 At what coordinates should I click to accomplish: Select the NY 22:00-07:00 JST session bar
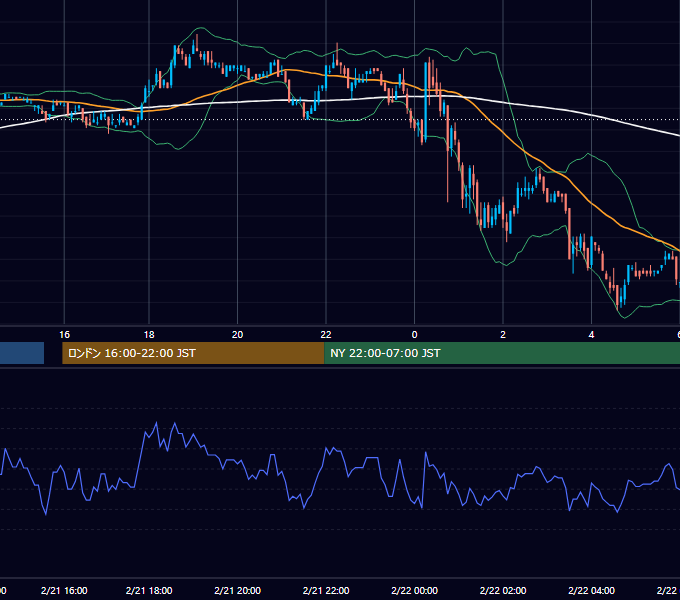502,353
